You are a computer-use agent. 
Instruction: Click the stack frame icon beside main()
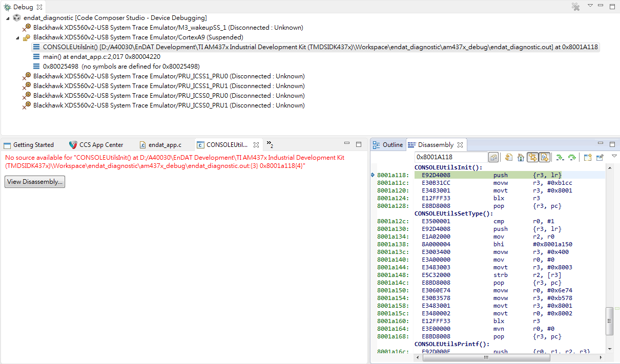pos(36,57)
